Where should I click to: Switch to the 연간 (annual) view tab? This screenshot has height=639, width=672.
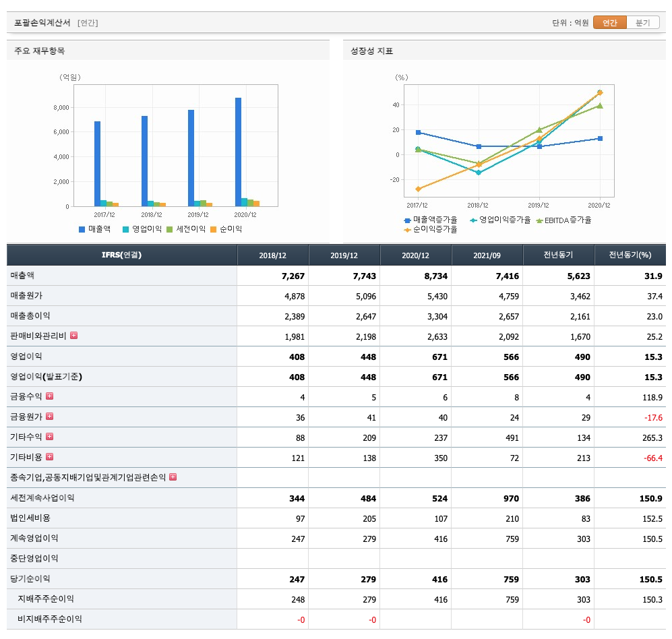coord(609,23)
